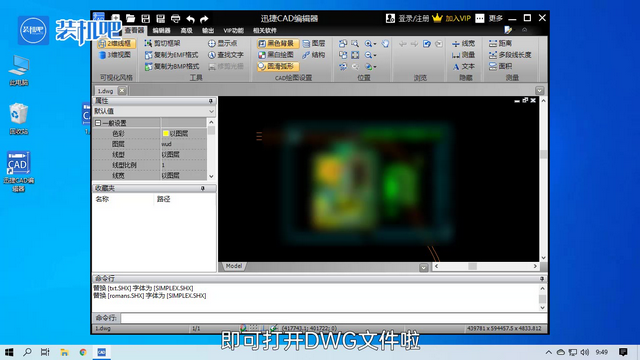
Task: Click the Zoom in magnifier icon
Action: [x=368, y=43]
